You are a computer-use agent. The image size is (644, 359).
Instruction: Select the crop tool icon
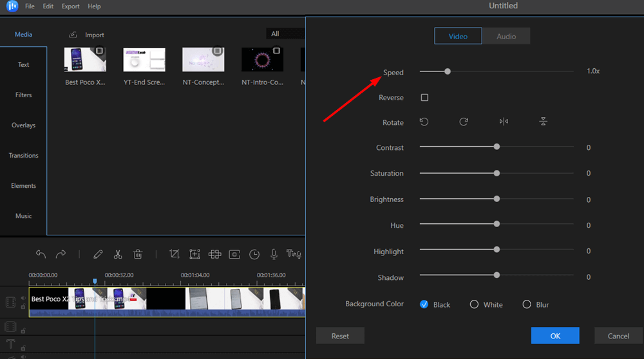(174, 254)
